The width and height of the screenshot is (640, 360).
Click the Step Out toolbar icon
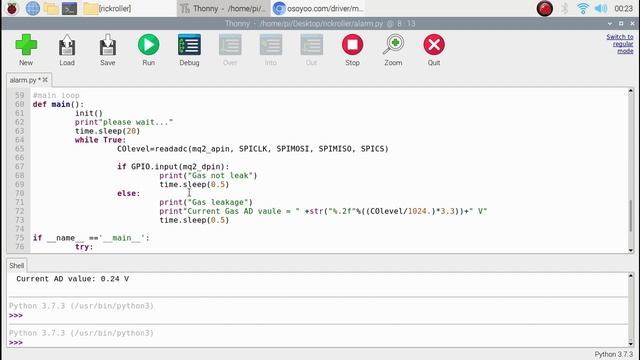(x=312, y=50)
